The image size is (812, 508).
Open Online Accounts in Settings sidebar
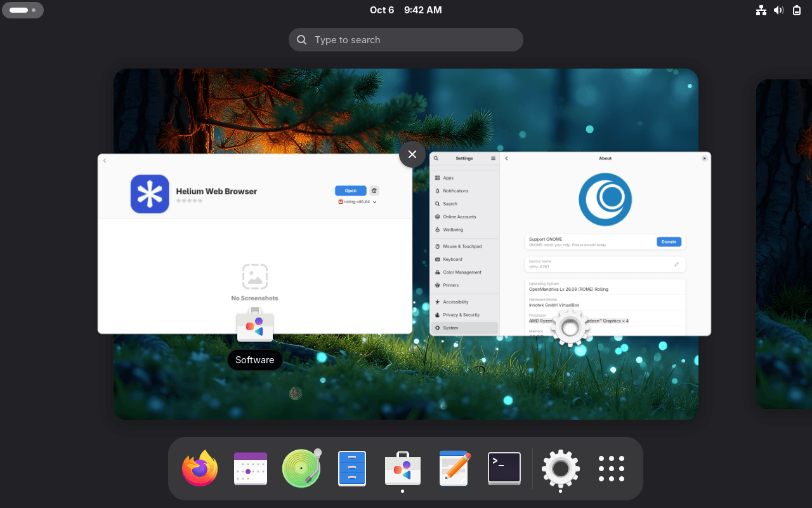click(465, 217)
